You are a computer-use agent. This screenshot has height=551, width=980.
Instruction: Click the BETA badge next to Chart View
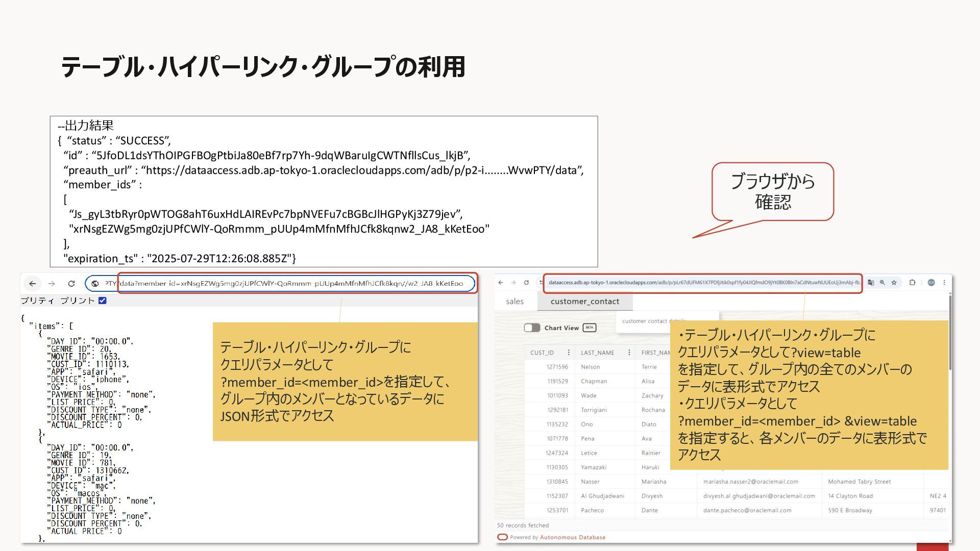coord(590,328)
